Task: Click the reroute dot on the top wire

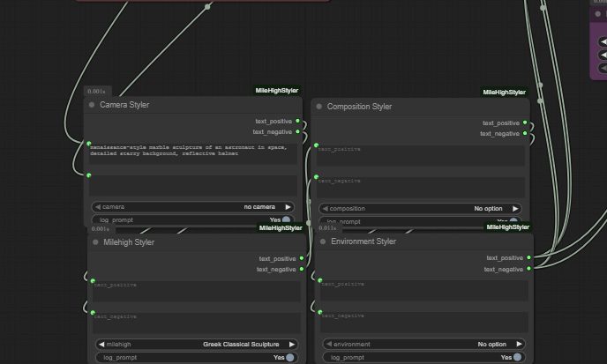Action: (207, 6)
